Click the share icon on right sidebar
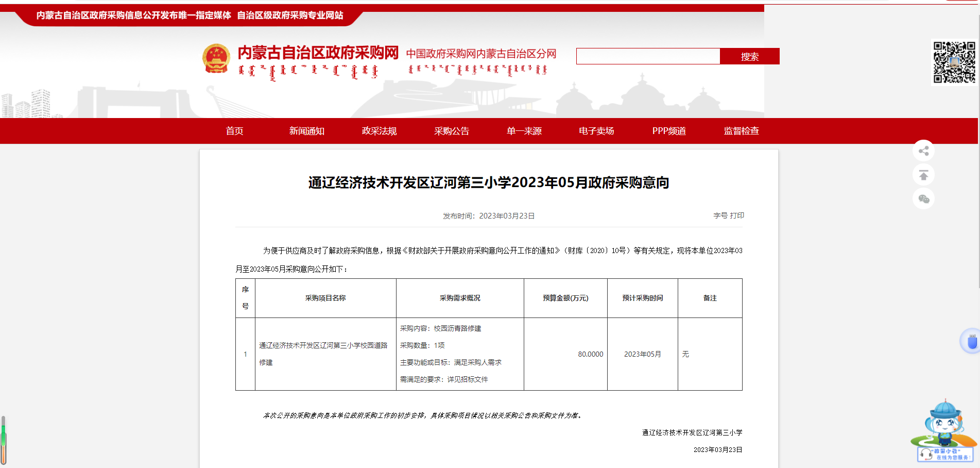 (923, 151)
